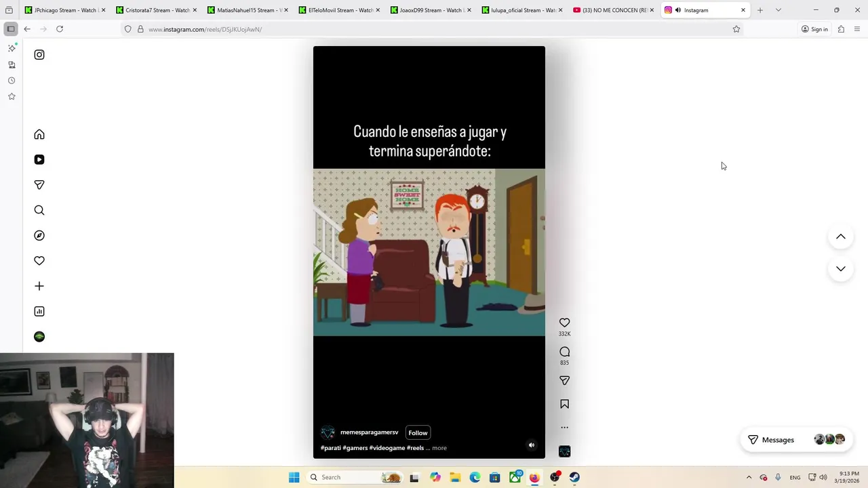Go to the next reel with down chevron

coord(840,269)
